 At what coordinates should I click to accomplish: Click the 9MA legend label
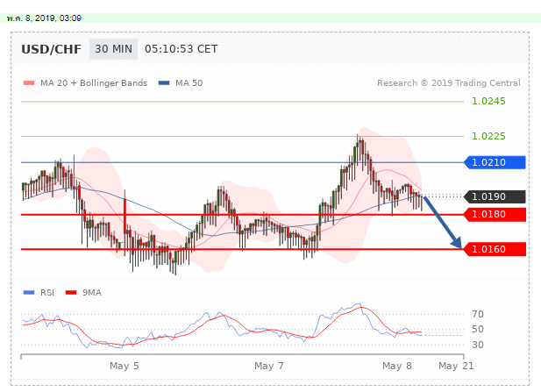coord(92,293)
